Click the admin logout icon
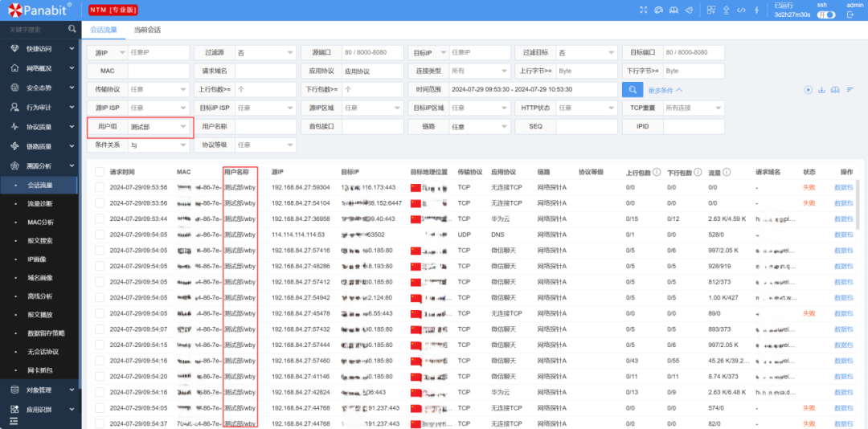Screen dimensions: 868x429 pyautogui.click(x=850, y=15)
